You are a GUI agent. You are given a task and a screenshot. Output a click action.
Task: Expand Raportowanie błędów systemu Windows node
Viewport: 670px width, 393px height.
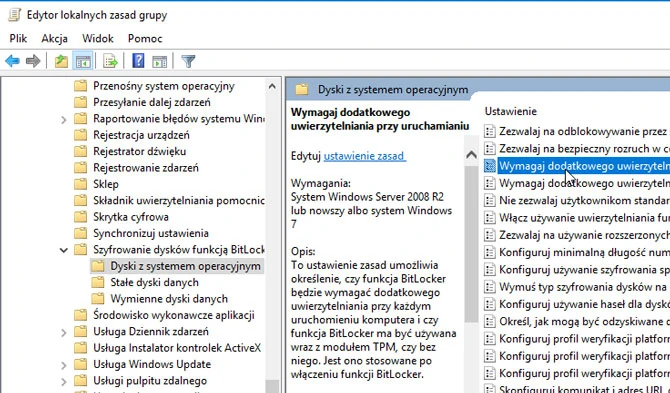[x=64, y=120]
